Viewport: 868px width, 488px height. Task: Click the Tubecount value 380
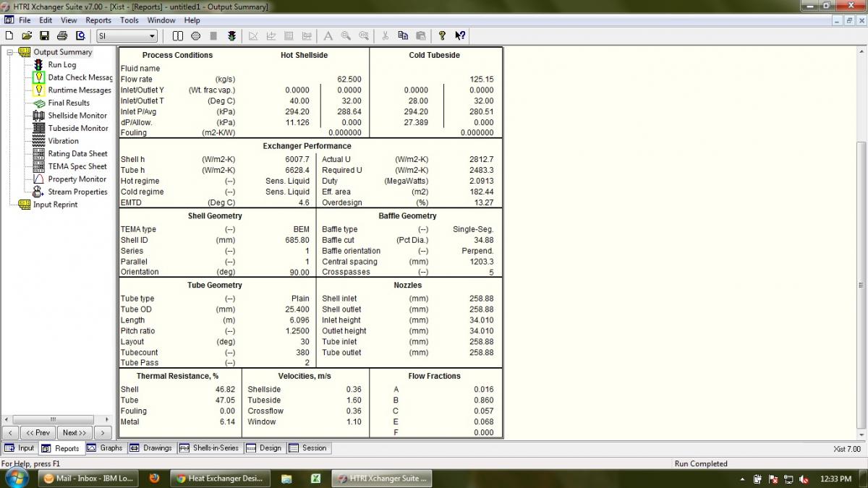point(302,353)
